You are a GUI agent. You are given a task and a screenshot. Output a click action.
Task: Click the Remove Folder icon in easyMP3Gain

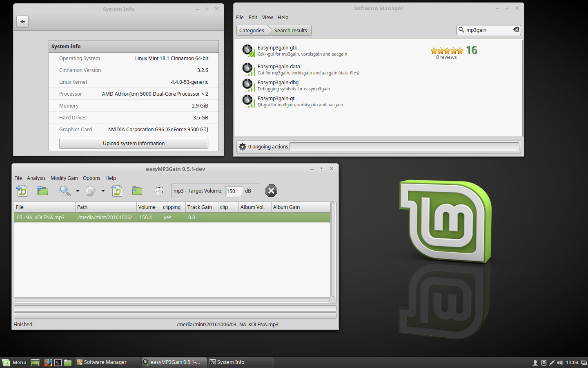137,191
